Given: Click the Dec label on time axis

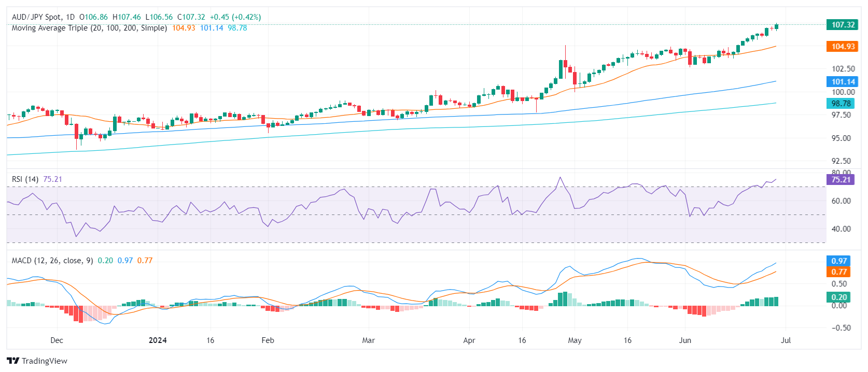Looking at the screenshot, I should 57,340.
